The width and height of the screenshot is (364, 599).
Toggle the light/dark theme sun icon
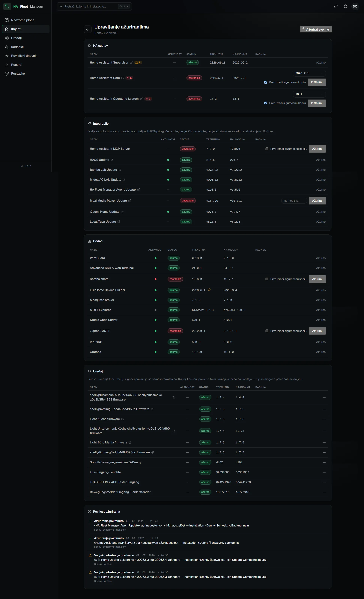(x=345, y=7)
